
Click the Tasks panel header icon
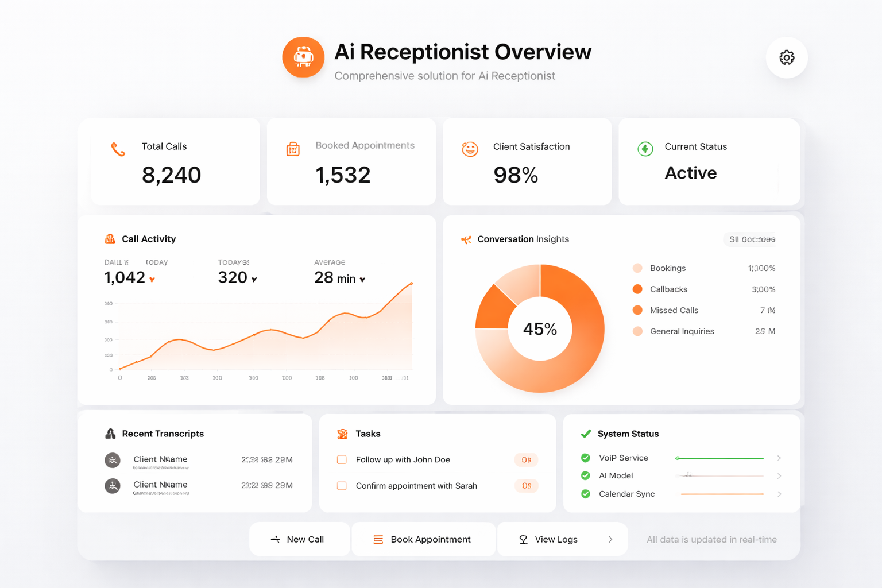point(342,434)
